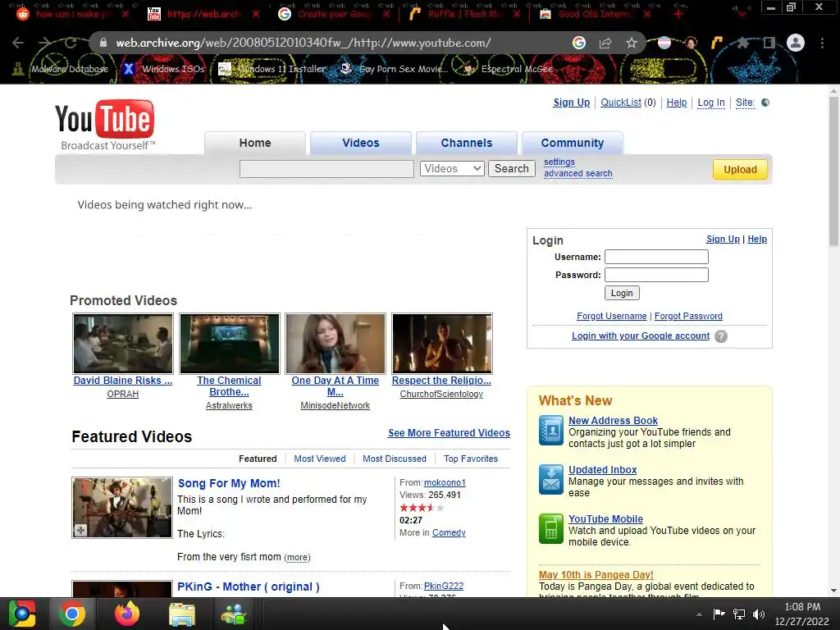
Task: Click Login with your Google account
Action: [641, 336]
